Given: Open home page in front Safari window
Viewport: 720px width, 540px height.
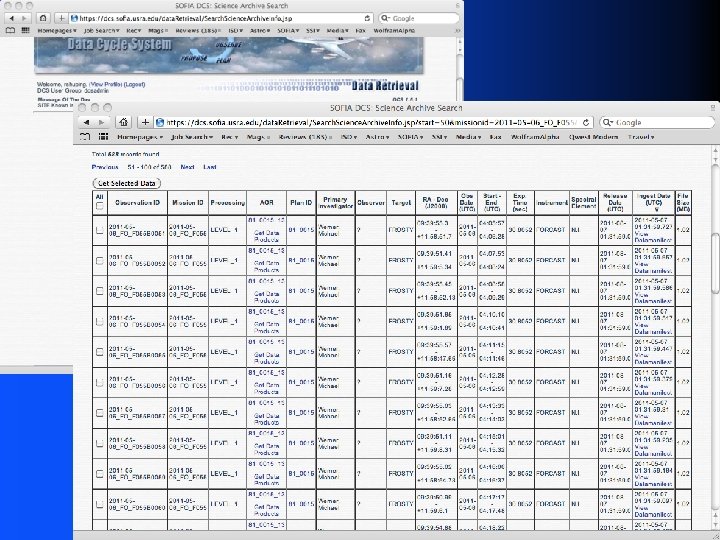Looking at the screenshot, I should click(123, 123).
